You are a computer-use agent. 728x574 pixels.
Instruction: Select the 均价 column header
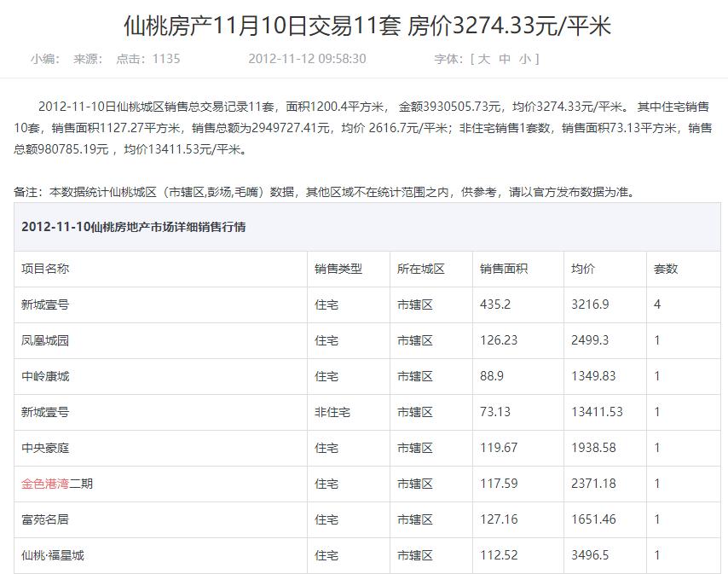pos(583,267)
